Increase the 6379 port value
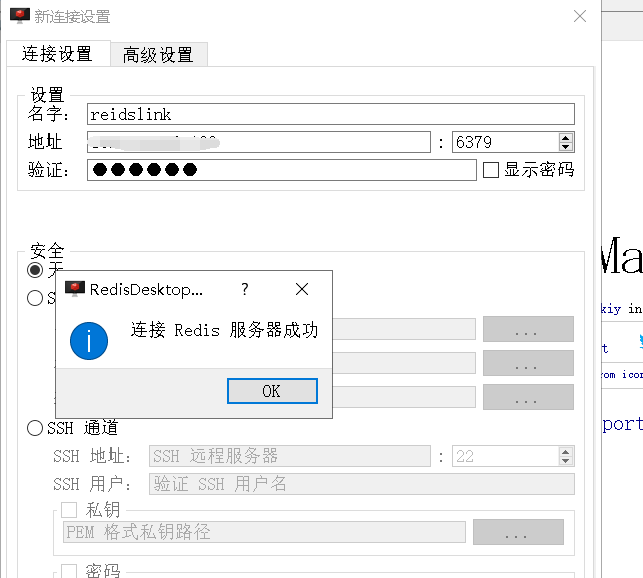 point(566,137)
